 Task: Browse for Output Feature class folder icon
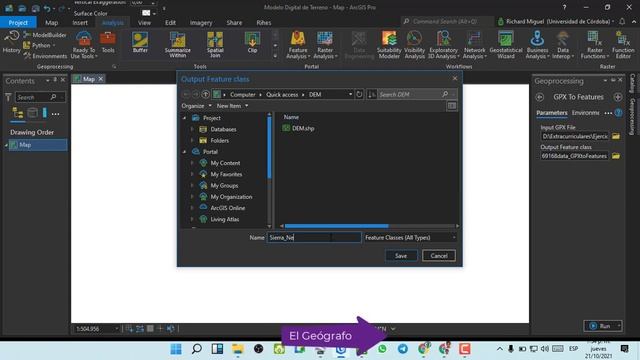coord(616,156)
